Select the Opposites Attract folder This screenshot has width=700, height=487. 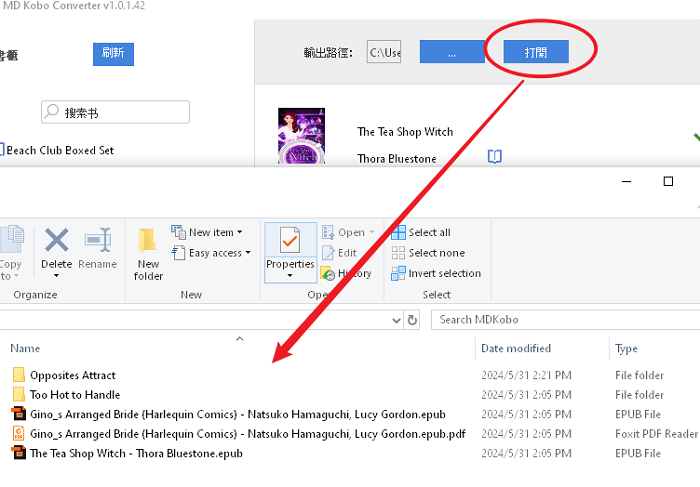[73, 375]
